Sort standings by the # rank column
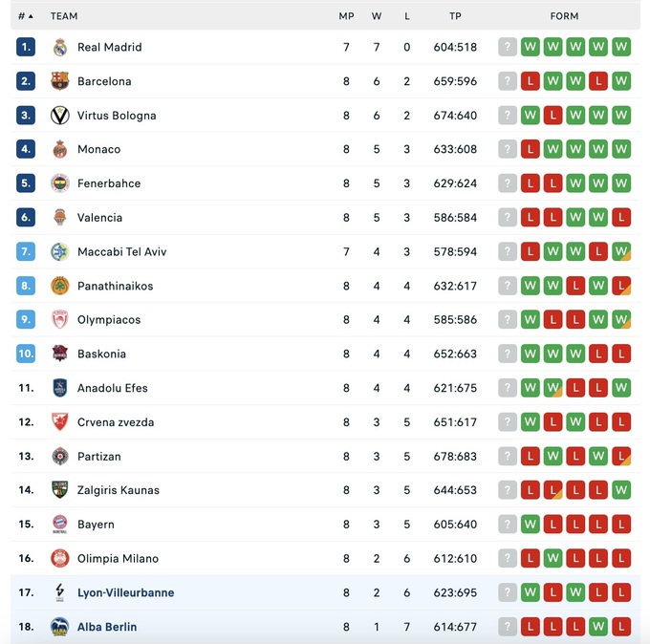Screen dimensions: 650x644 (25, 16)
